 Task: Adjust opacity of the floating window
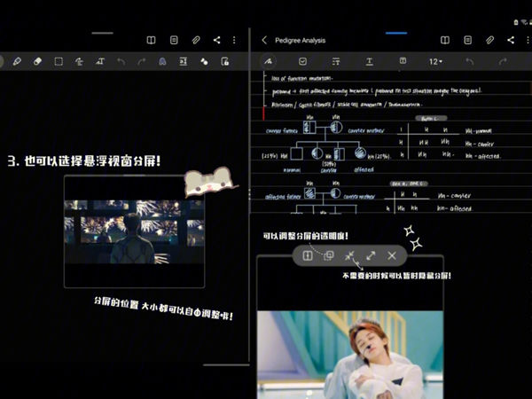click(x=328, y=255)
